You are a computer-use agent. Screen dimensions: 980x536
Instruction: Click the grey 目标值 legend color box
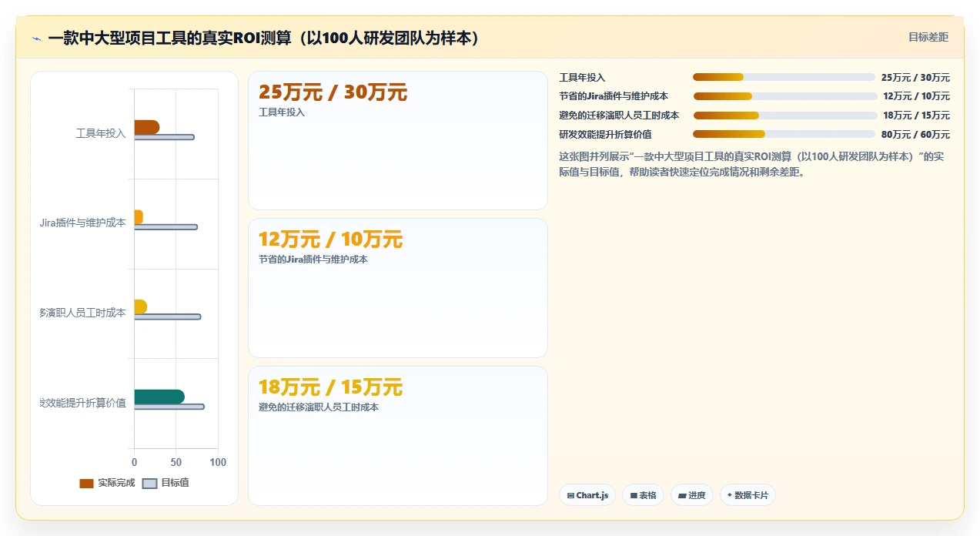150,484
